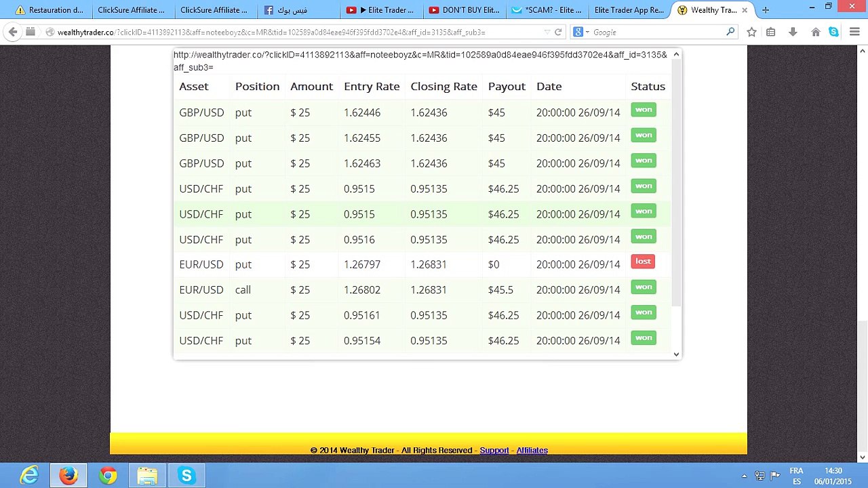Switch to the Elite Trader App Re... tab

(x=629, y=10)
